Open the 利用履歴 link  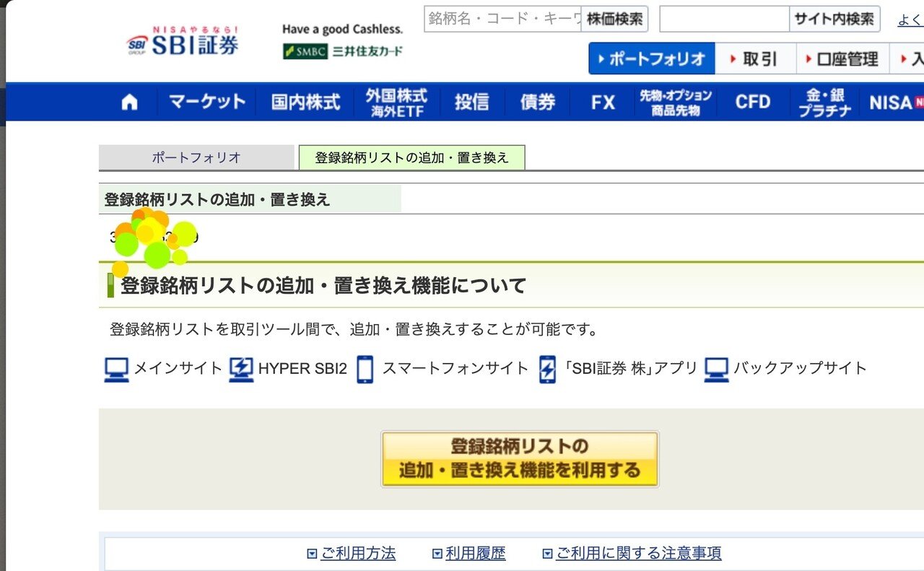pyautogui.click(x=474, y=552)
